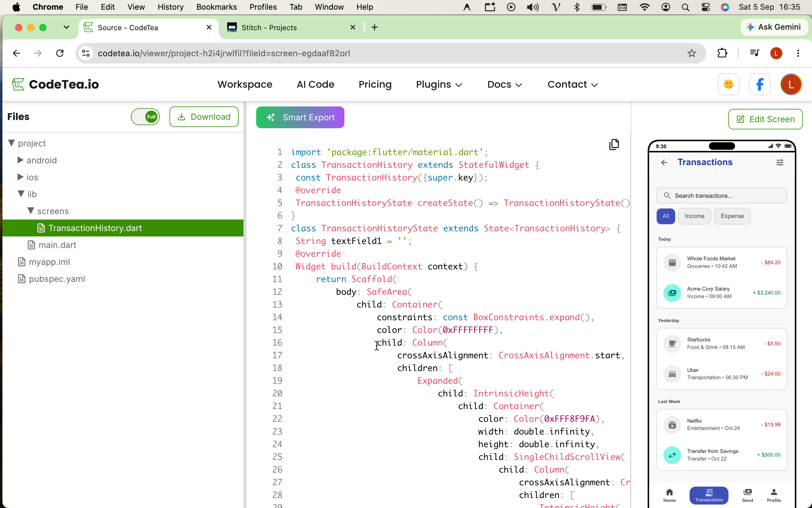Open the Plugins dropdown
The height and width of the screenshot is (508, 812).
tap(439, 84)
